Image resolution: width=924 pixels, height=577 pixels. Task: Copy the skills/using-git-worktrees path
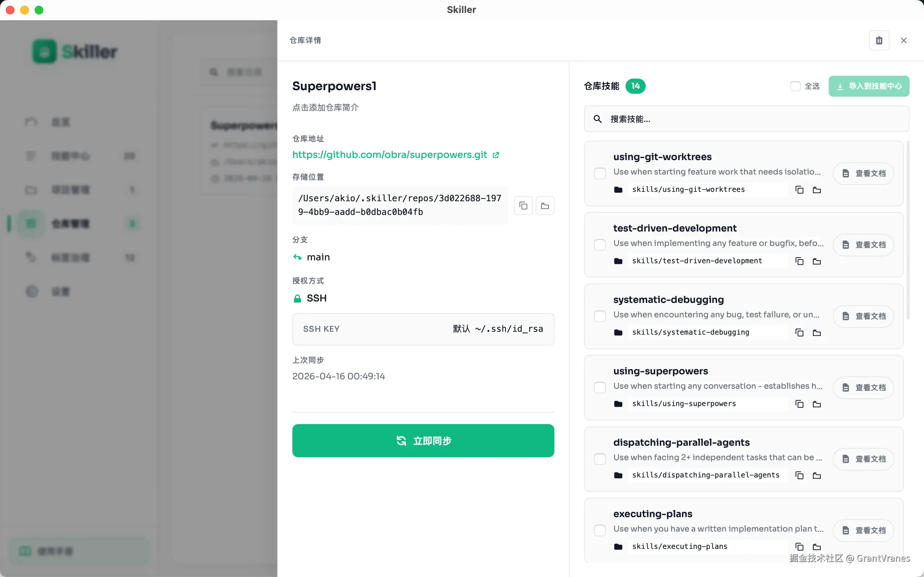pos(799,190)
